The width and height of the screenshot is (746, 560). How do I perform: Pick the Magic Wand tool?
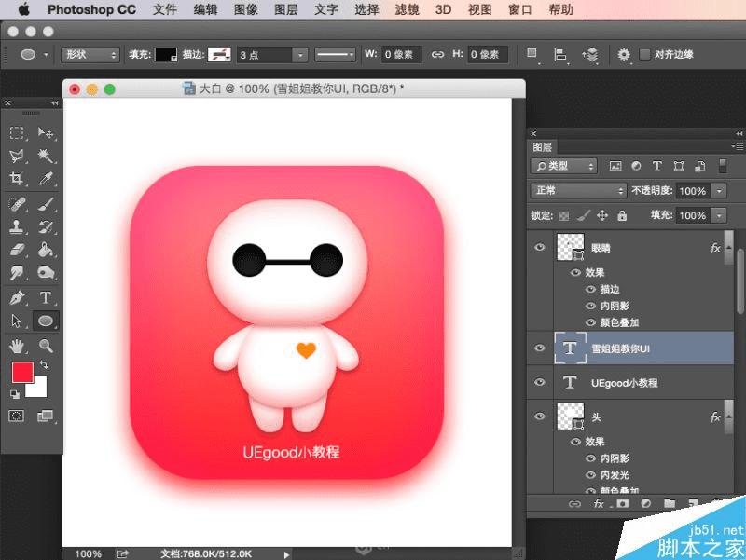click(45, 156)
